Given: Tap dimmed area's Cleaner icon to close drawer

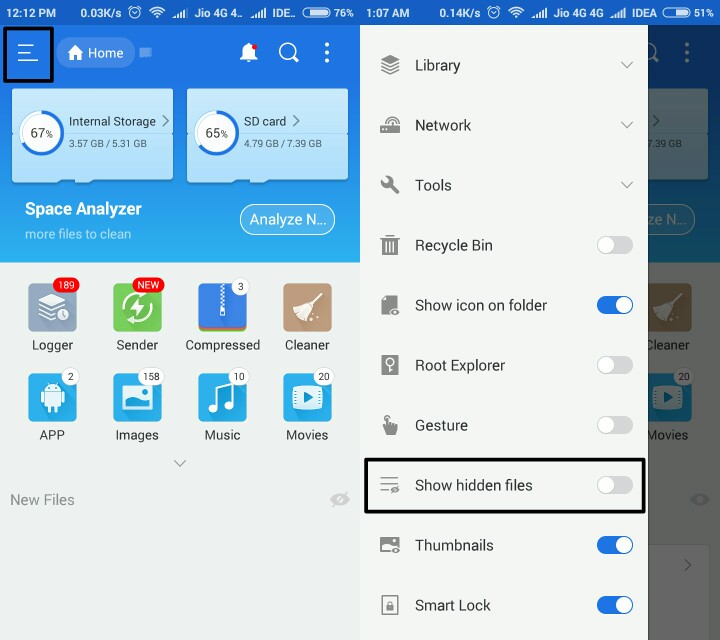Looking at the screenshot, I should click(x=670, y=307).
